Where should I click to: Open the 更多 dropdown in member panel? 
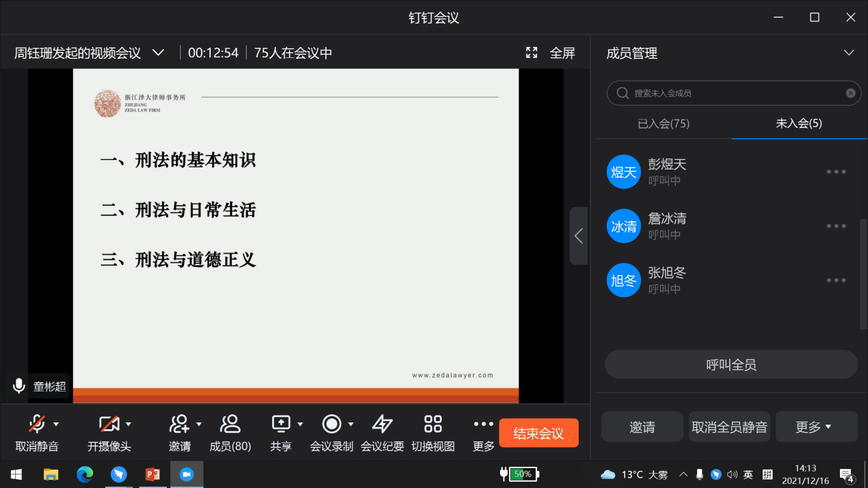click(816, 427)
